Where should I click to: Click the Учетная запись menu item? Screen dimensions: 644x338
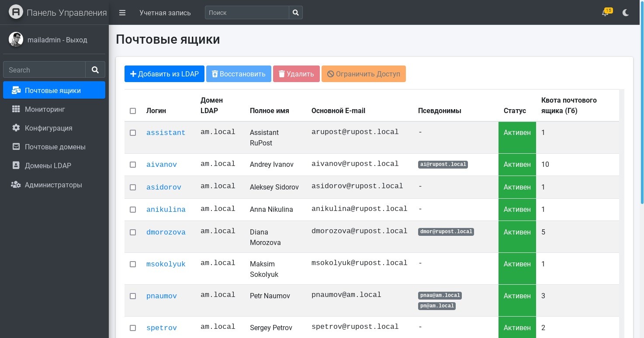[x=165, y=13]
